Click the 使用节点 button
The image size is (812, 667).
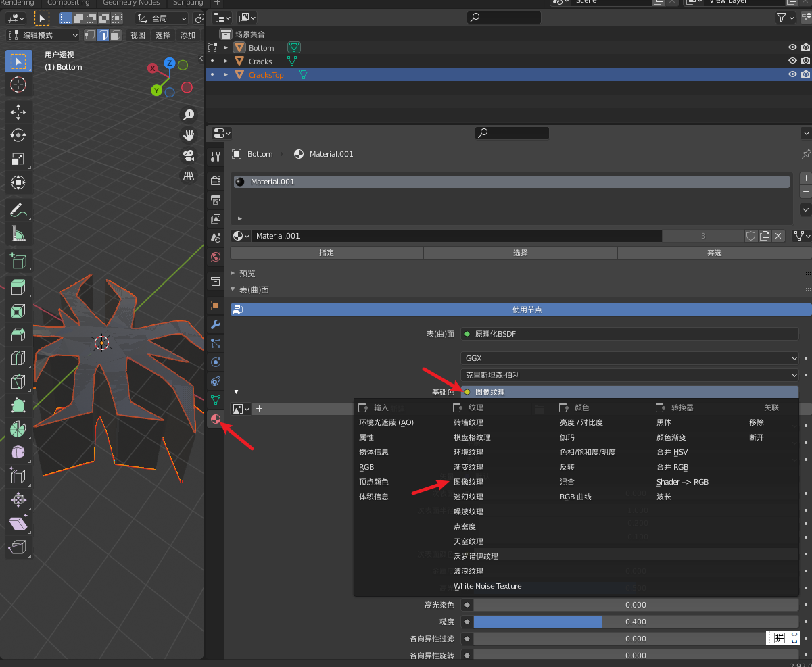pyautogui.click(x=521, y=310)
